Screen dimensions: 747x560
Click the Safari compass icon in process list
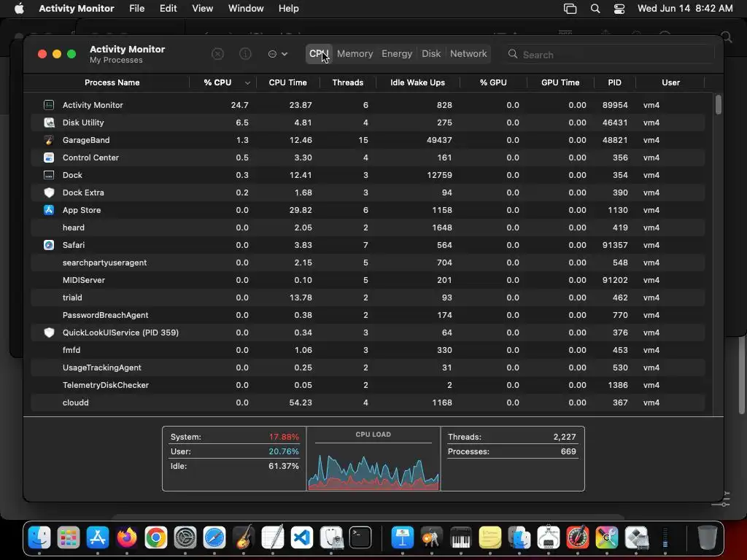[x=49, y=245]
